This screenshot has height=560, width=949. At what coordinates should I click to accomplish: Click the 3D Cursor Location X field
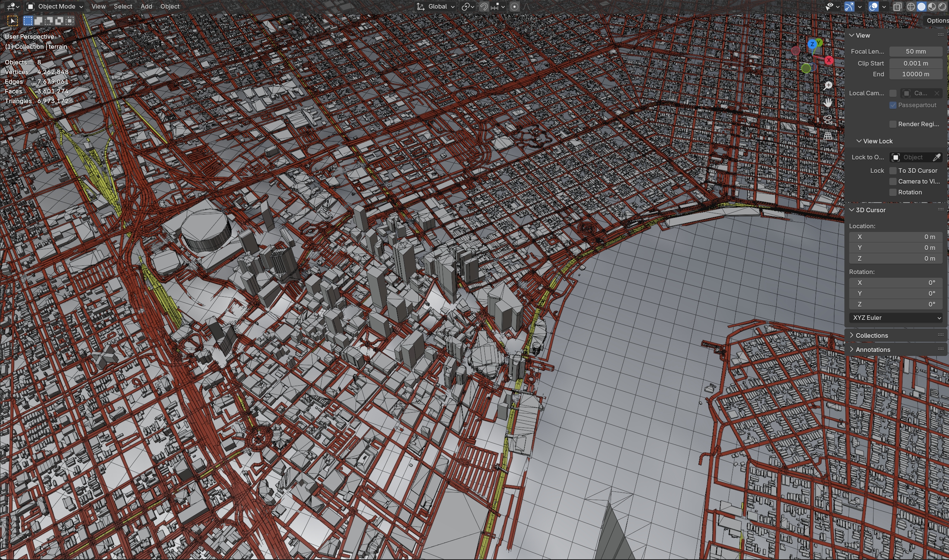pyautogui.click(x=895, y=237)
